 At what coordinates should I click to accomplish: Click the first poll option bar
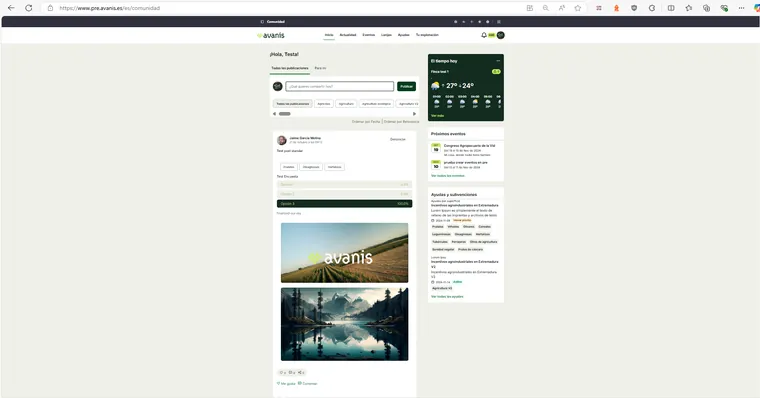[344, 185]
